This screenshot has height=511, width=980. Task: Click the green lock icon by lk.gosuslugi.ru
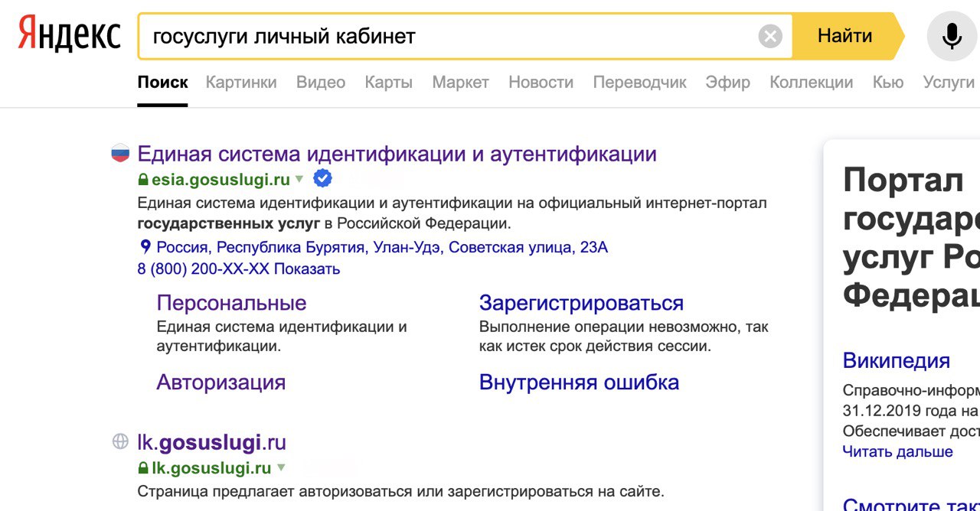coord(142,467)
